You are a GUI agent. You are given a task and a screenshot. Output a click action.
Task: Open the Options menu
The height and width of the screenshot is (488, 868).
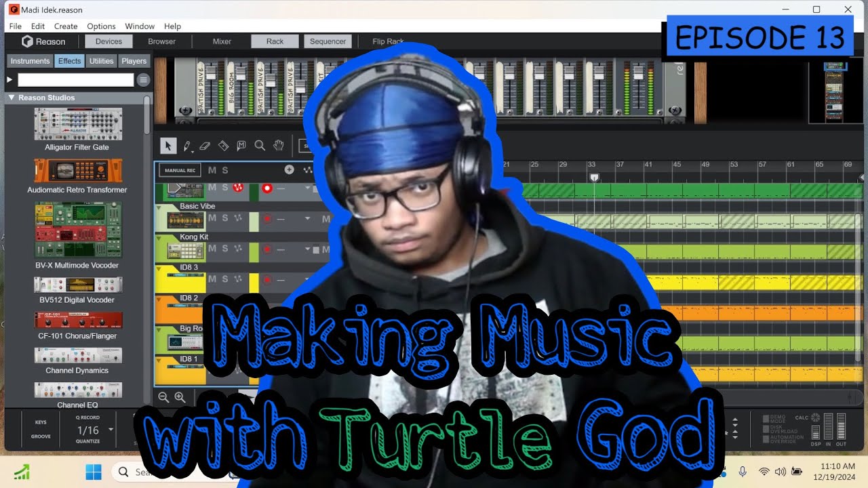pos(101,26)
